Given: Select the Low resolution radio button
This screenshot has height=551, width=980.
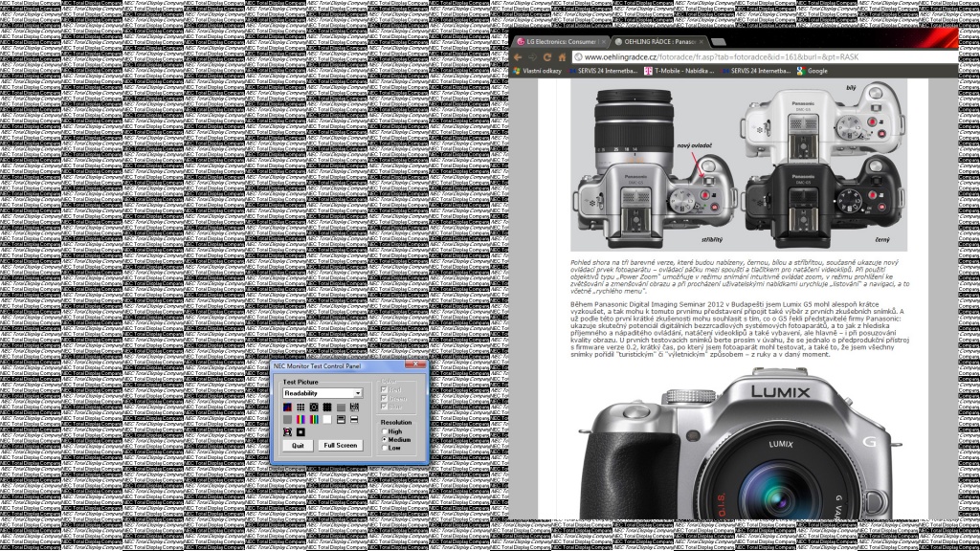Looking at the screenshot, I should coord(385,448).
